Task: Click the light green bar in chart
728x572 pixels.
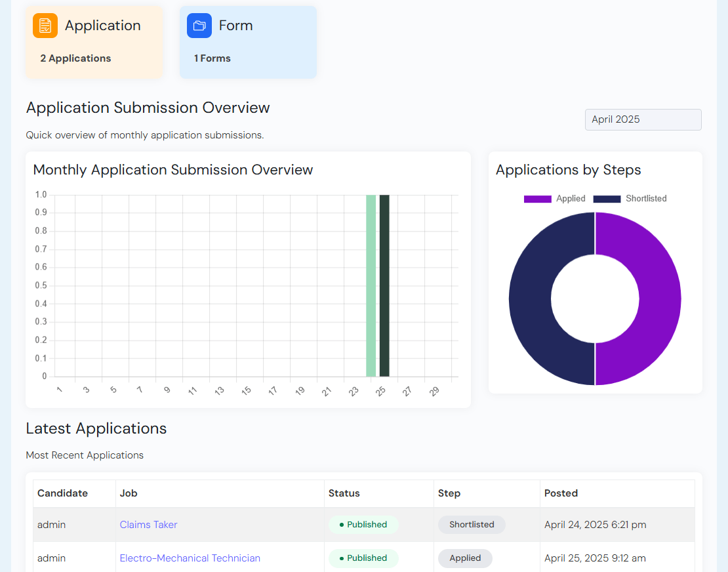Action: click(371, 286)
